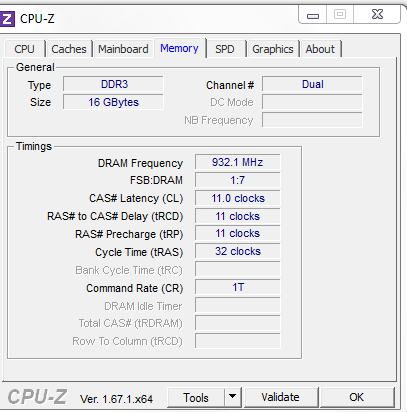The height and width of the screenshot is (412, 407).
Task: Click the disabled maximize button
Action: [x=340, y=15]
